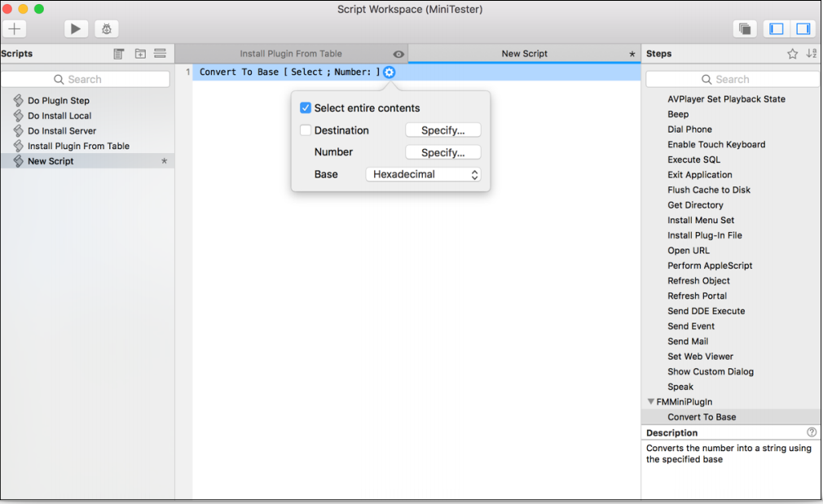Click Specify button next to Number
The width and height of the screenshot is (823, 504).
pos(443,152)
